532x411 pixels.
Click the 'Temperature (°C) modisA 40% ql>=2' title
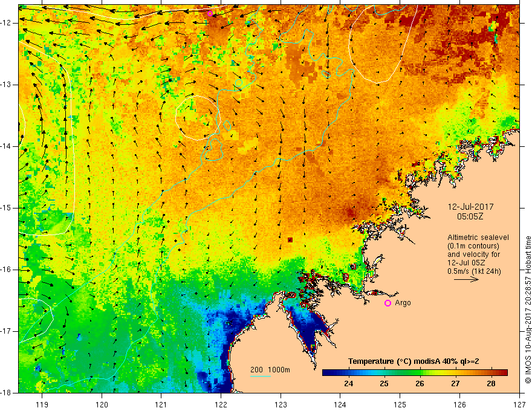coord(414,361)
